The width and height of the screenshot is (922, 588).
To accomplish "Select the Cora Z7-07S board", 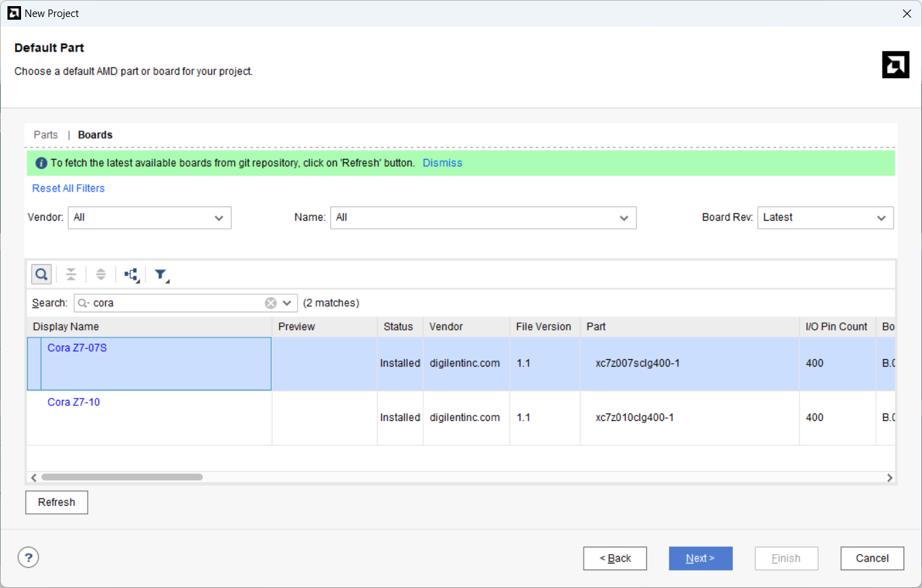I will tap(77, 348).
